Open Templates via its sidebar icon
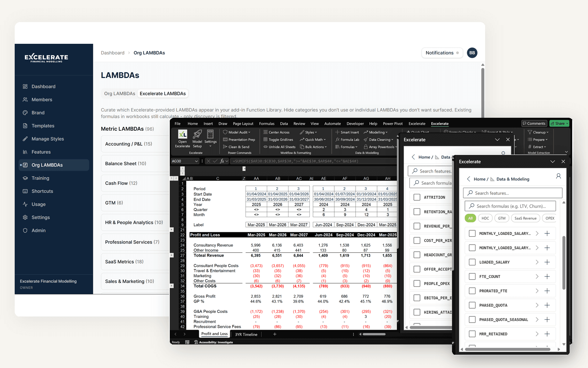The height and width of the screenshot is (368, 588). (x=25, y=126)
